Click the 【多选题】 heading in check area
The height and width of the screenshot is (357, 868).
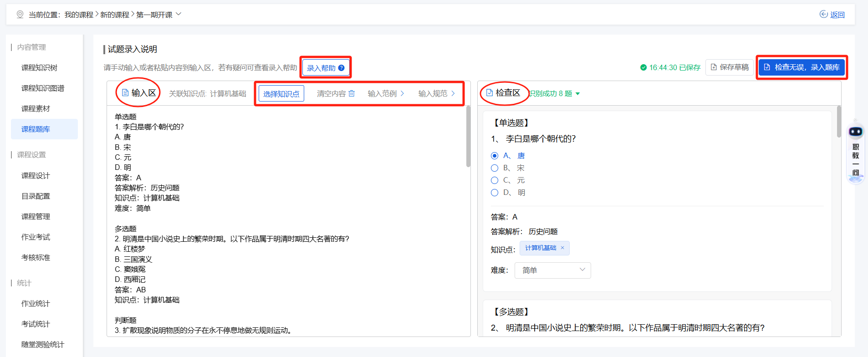pos(511,312)
